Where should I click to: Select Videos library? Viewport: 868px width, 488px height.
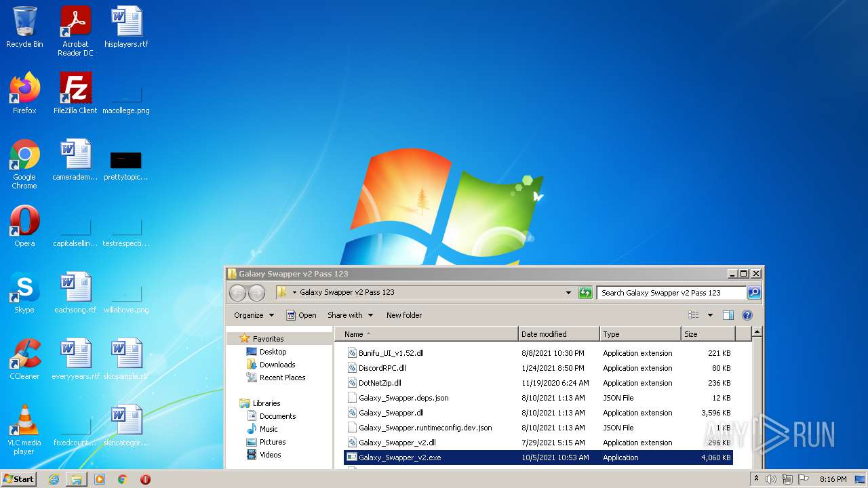[270, 455]
